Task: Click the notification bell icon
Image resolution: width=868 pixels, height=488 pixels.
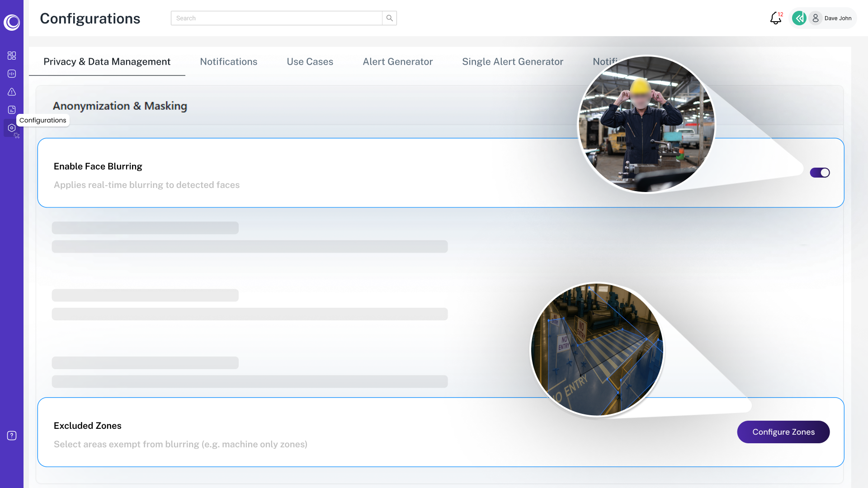Action: point(775,18)
